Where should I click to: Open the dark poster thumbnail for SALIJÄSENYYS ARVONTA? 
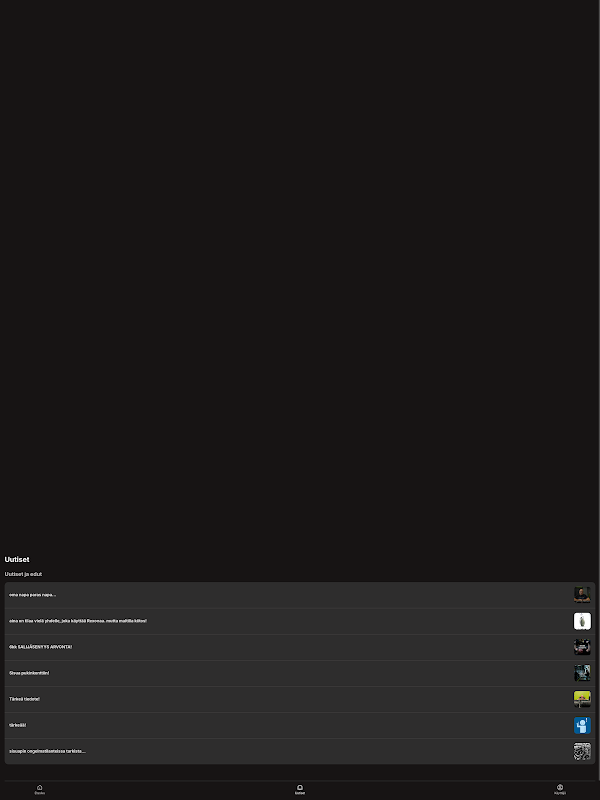pyautogui.click(x=582, y=647)
